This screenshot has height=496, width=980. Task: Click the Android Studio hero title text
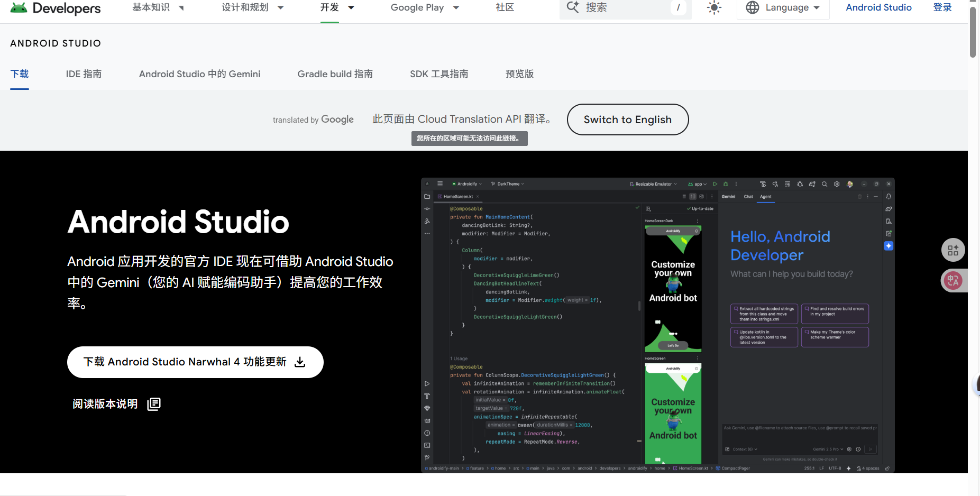coord(178,222)
